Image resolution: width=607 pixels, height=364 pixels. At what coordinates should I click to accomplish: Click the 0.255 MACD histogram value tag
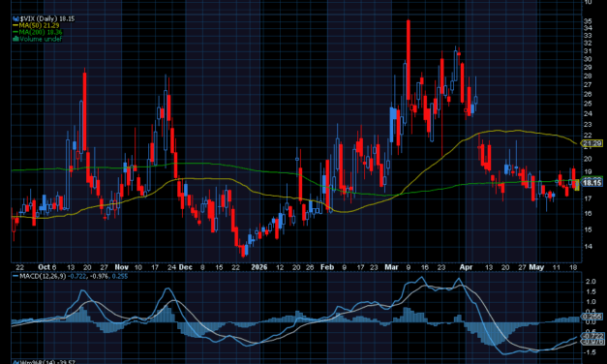pos(592,317)
